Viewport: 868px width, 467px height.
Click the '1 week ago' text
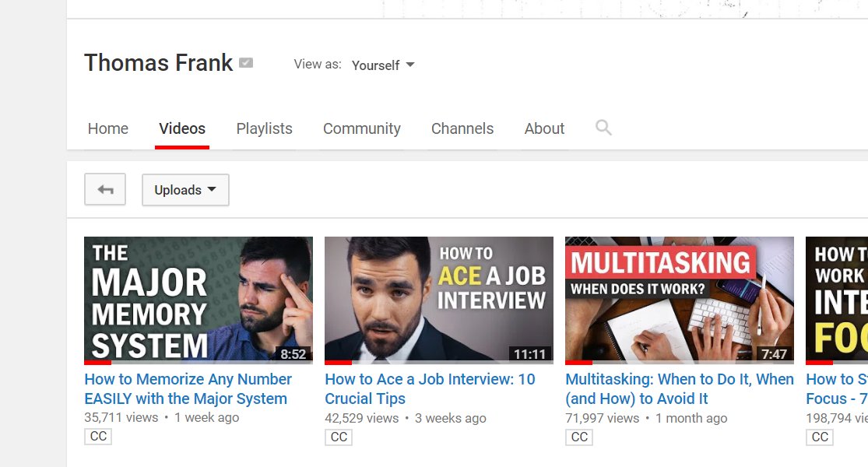206,418
